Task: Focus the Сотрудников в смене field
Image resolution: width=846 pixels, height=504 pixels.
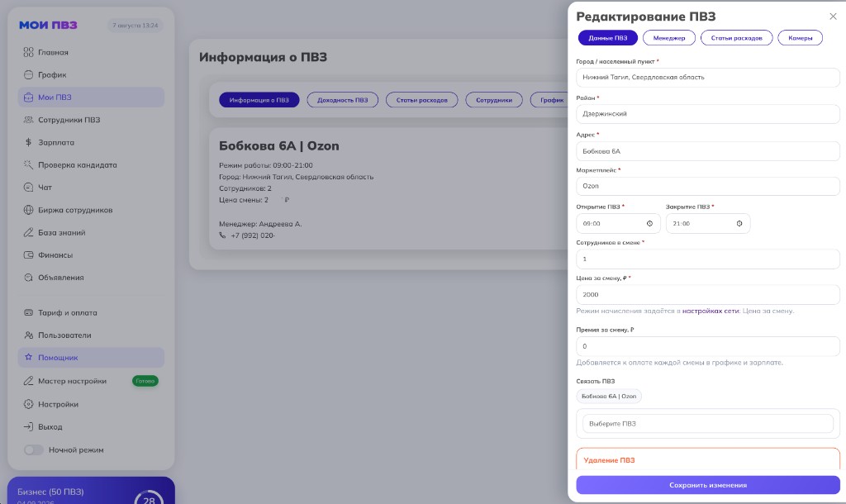Action: tap(708, 259)
